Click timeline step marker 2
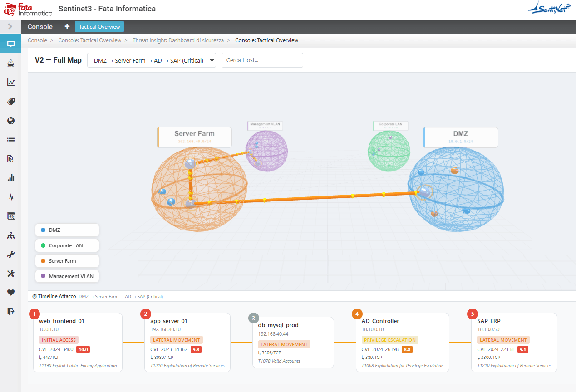 click(145, 314)
